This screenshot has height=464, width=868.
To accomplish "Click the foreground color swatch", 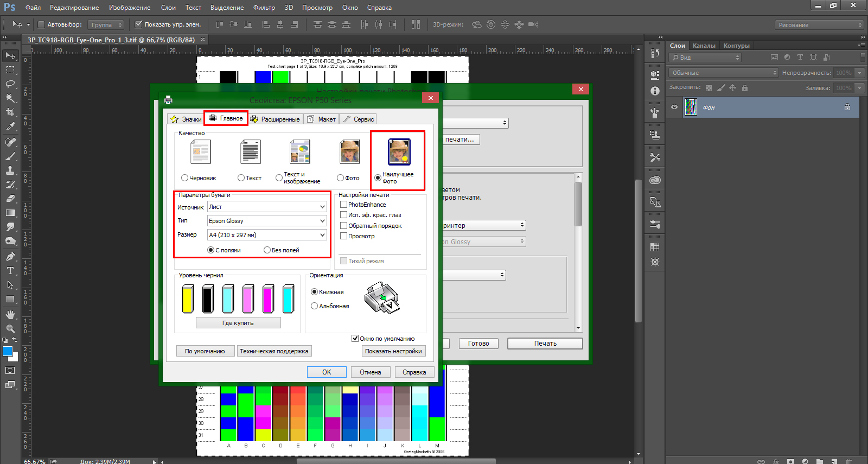I will point(8,351).
